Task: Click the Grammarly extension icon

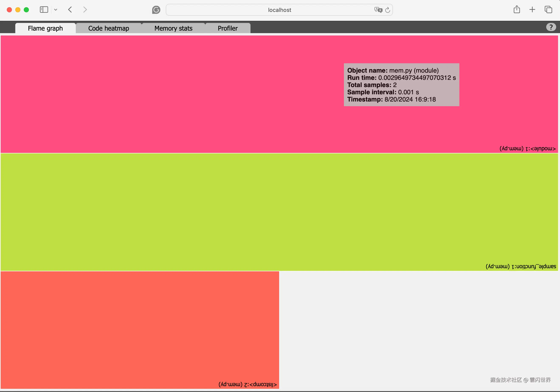Action: [x=156, y=10]
